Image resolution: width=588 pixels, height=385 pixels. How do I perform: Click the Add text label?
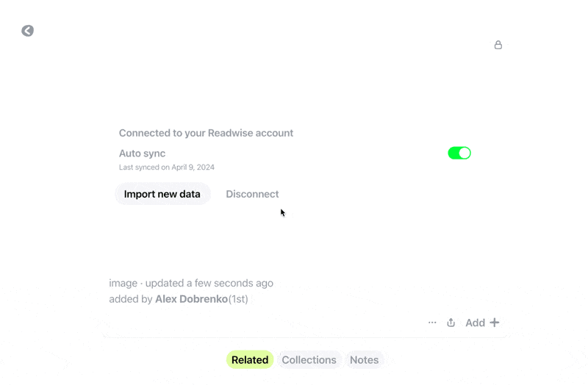(x=475, y=323)
